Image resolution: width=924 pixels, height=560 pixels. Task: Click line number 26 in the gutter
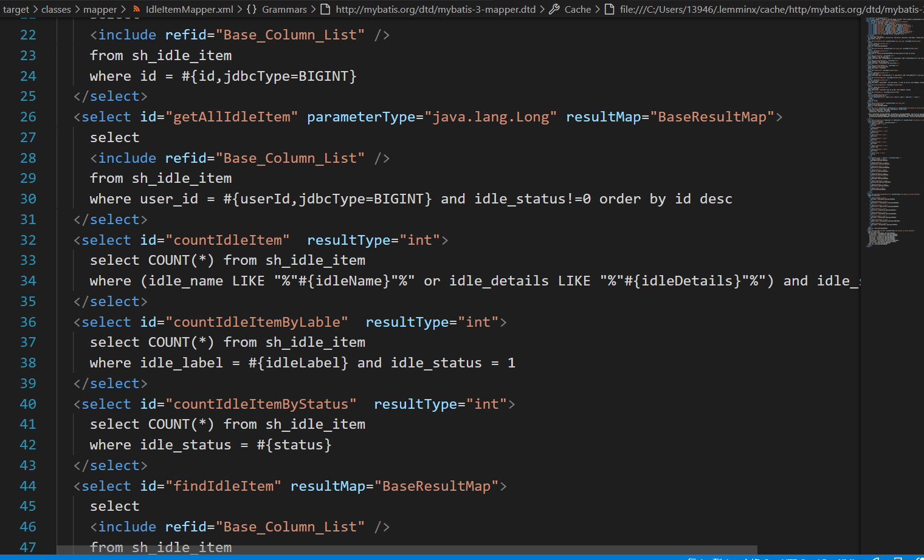coord(28,117)
